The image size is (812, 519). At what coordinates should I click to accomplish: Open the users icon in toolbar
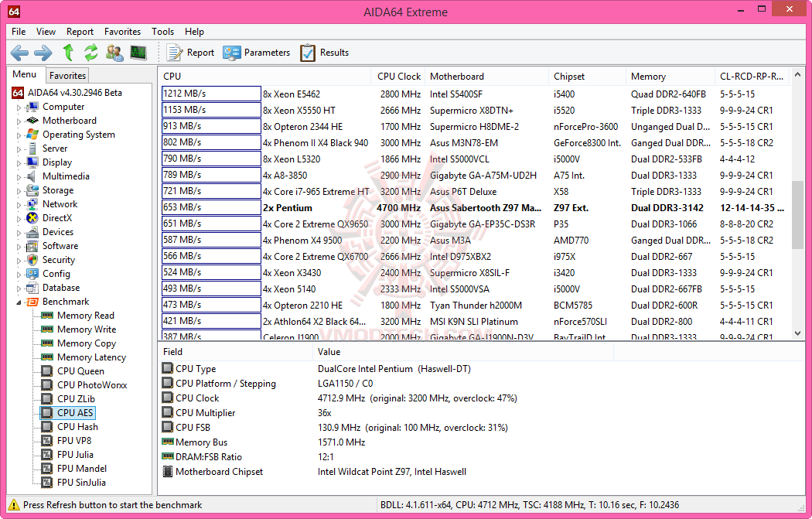(114, 53)
